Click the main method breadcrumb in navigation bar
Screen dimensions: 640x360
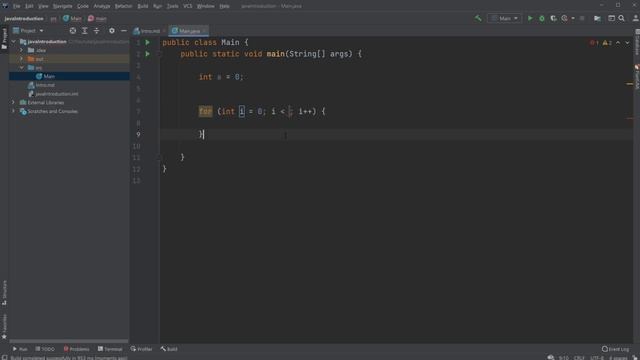click(97, 18)
